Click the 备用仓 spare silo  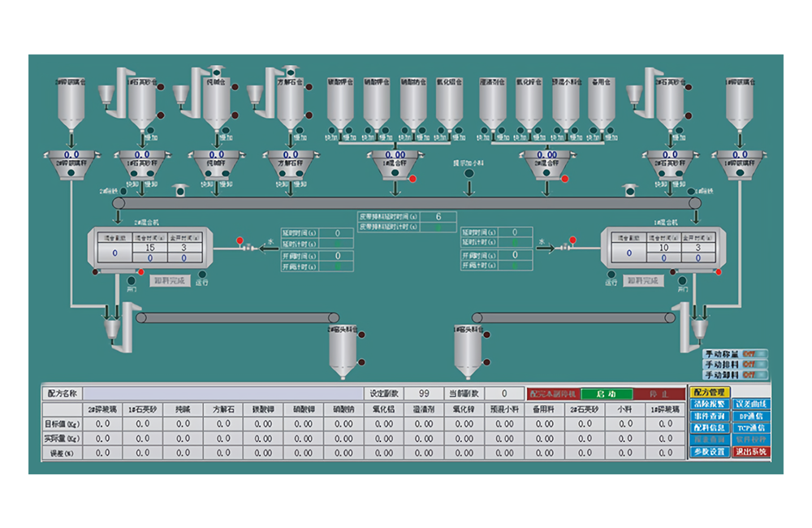[x=601, y=104]
